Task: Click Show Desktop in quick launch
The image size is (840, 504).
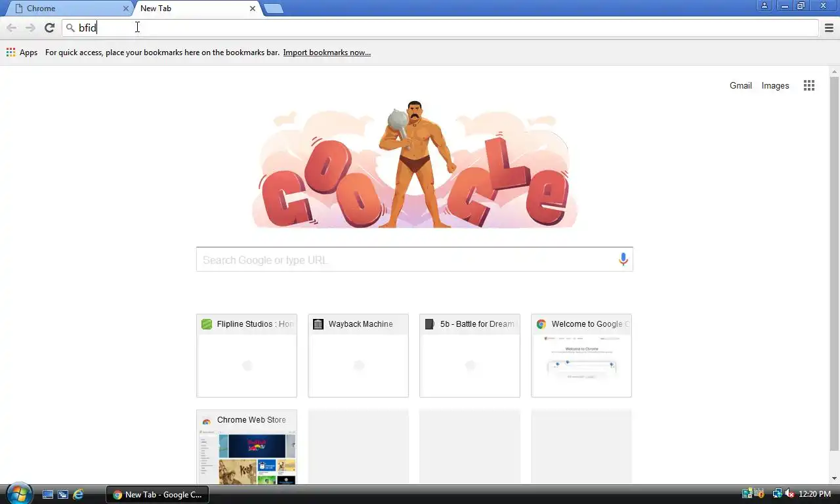Action: (47, 494)
